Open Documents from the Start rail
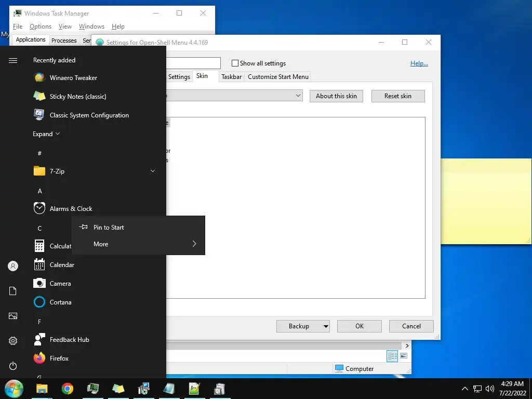The height and width of the screenshot is (399, 532). (13, 291)
